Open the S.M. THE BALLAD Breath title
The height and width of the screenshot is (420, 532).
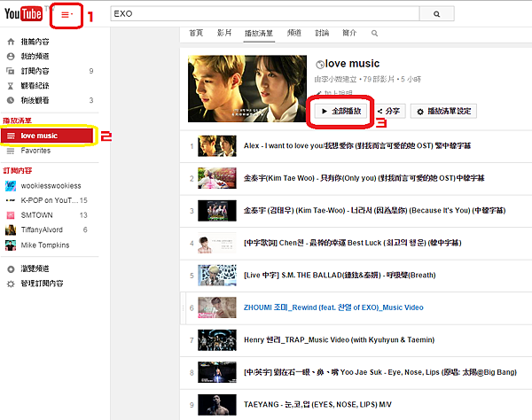(340, 275)
